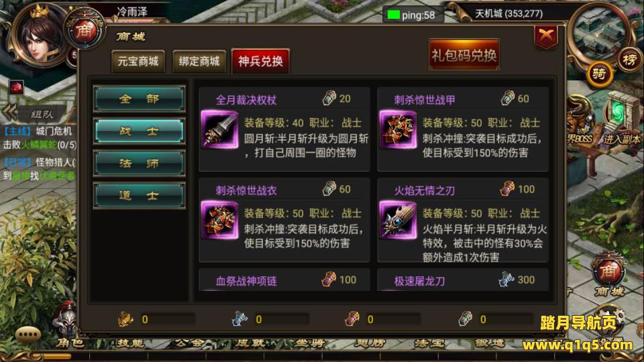This screenshot has width=644, height=362.
Task: Filter items by 道士 class
Action: coord(140,196)
